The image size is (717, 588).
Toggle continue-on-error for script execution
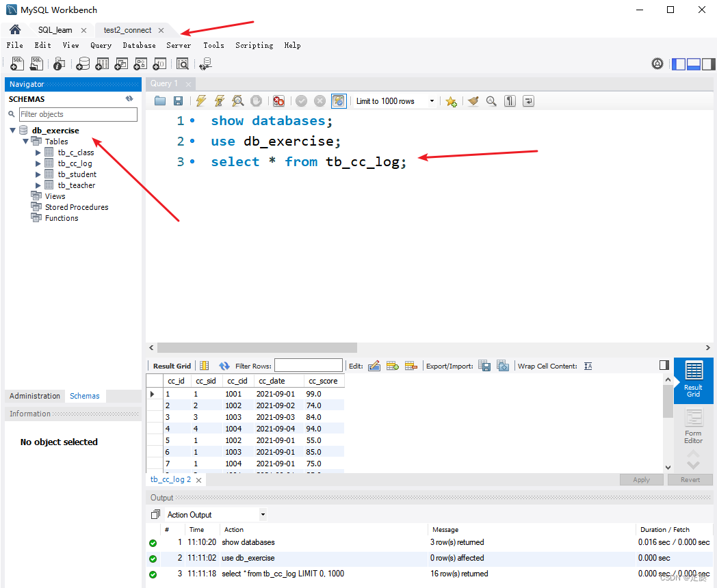click(278, 101)
